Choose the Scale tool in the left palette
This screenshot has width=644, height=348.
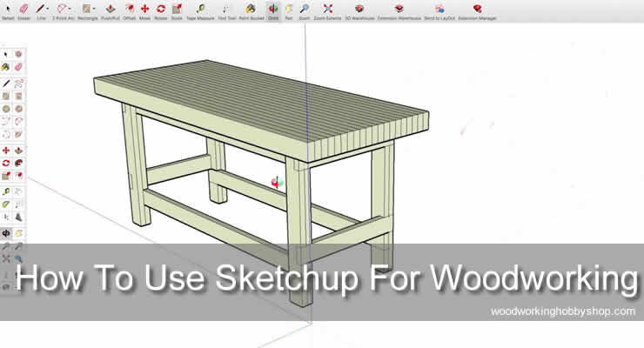[6, 176]
